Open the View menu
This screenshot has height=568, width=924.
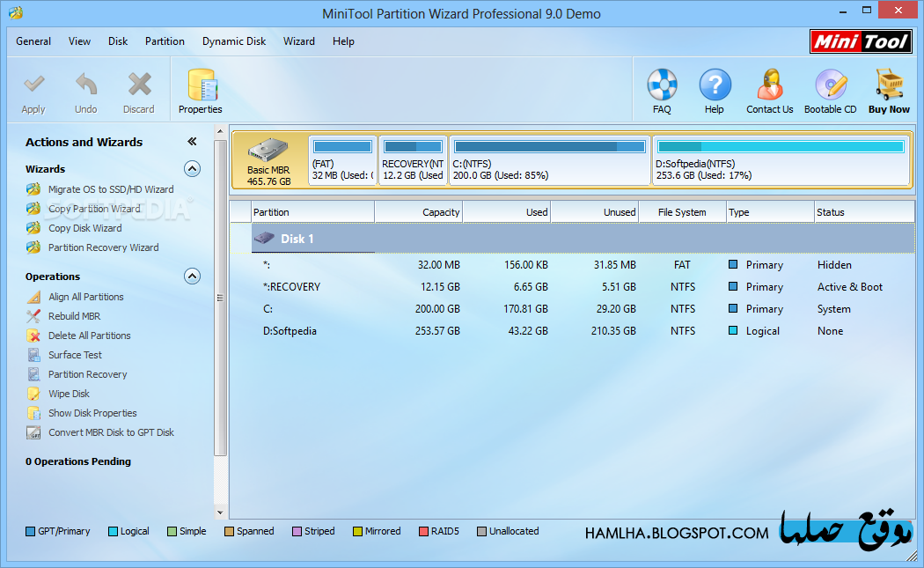click(x=79, y=41)
